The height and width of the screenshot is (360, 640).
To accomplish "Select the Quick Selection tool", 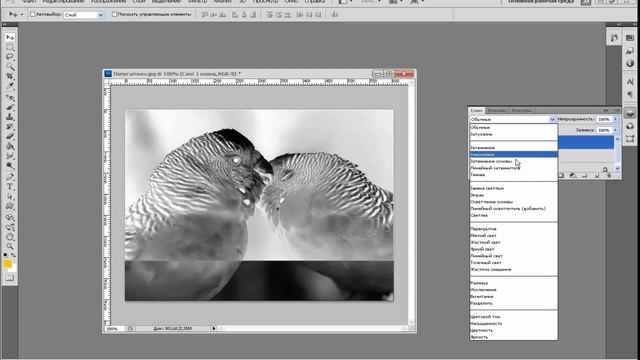I will (10, 67).
